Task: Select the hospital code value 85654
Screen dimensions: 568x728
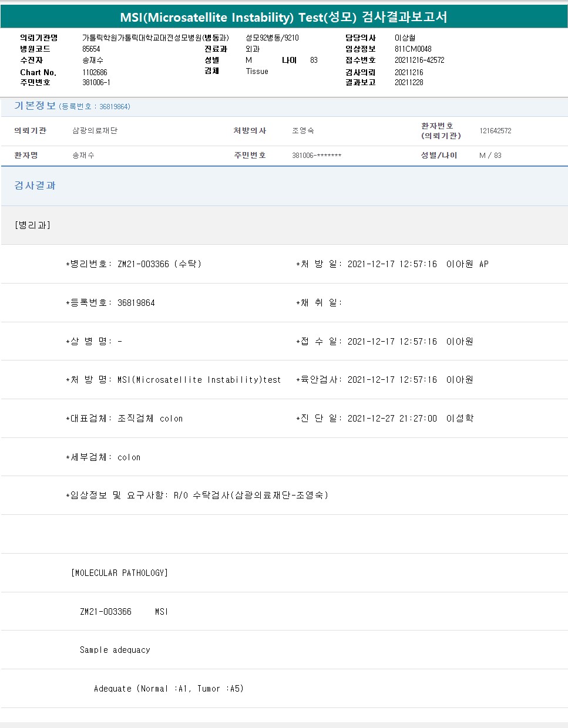Action: [91, 49]
